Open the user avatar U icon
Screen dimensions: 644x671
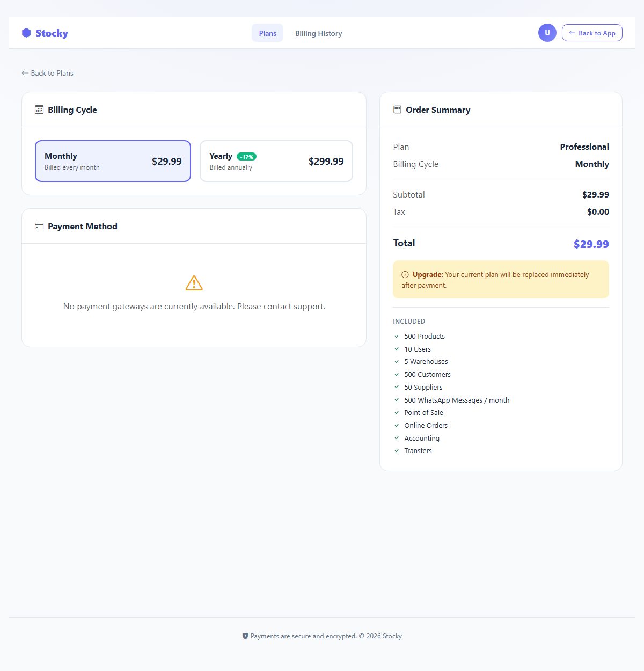(547, 33)
